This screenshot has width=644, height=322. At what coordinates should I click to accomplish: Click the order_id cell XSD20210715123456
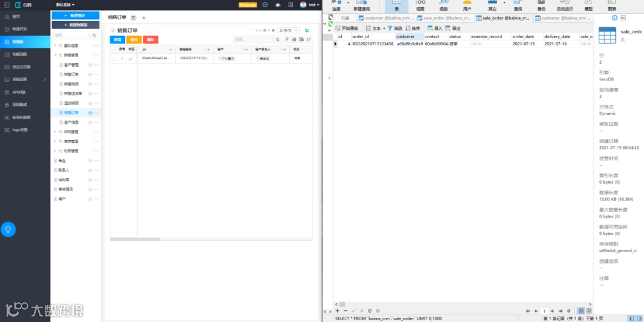pos(373,44)
